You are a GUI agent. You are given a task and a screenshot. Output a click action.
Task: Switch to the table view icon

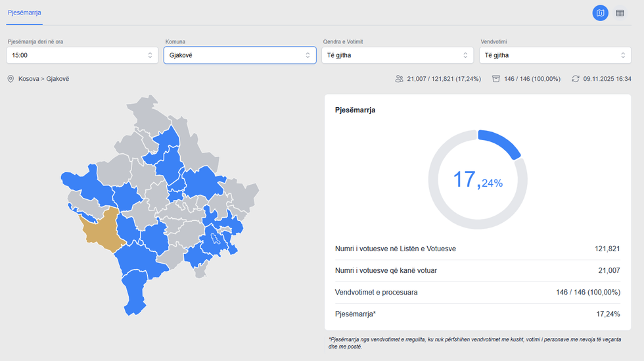[620, 12]
